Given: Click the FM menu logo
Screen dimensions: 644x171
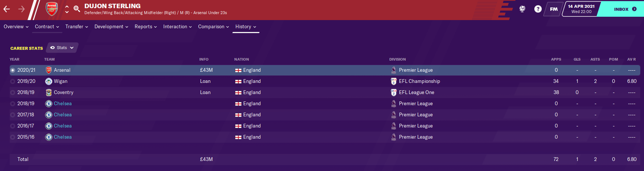Looking at the screenshot, I should (554, 9).
